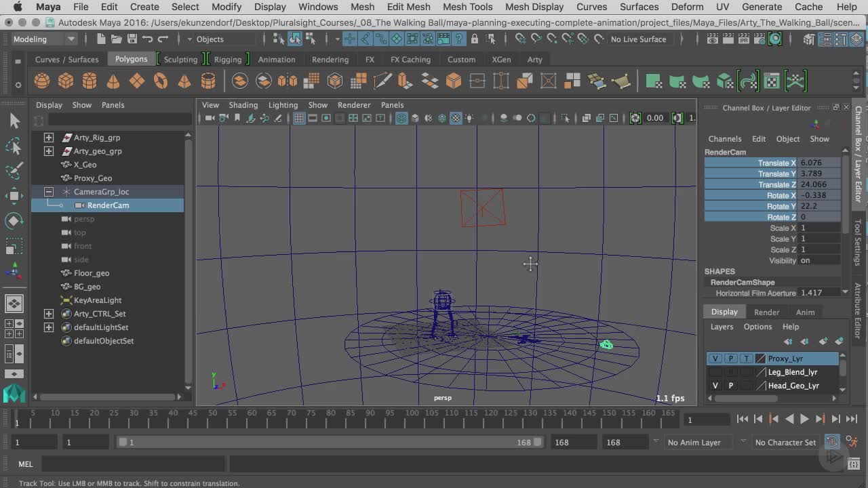868x488 pixels.
Task: Open the Modeling menu set dropdown
Action: pyautogui.click(x=44, y=39)
